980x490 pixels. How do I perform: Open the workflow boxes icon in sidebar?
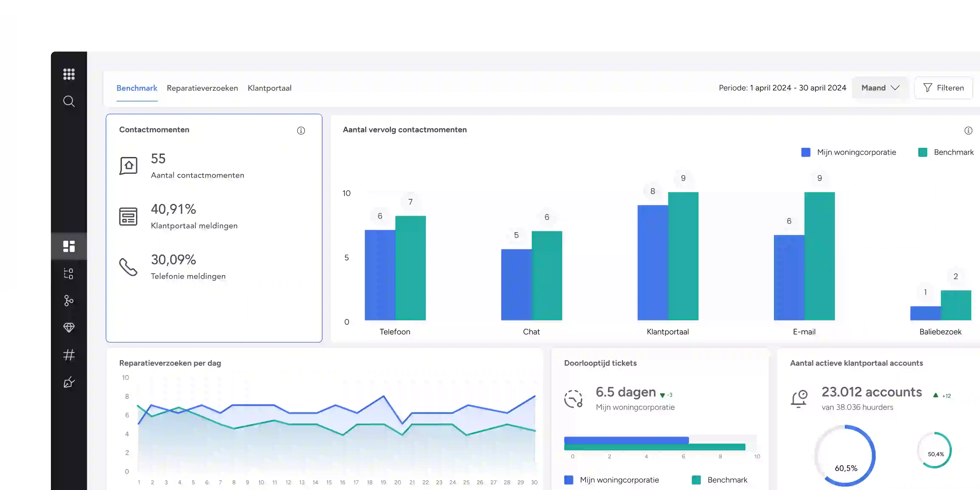pyautogui.click(x=69, y=274)
